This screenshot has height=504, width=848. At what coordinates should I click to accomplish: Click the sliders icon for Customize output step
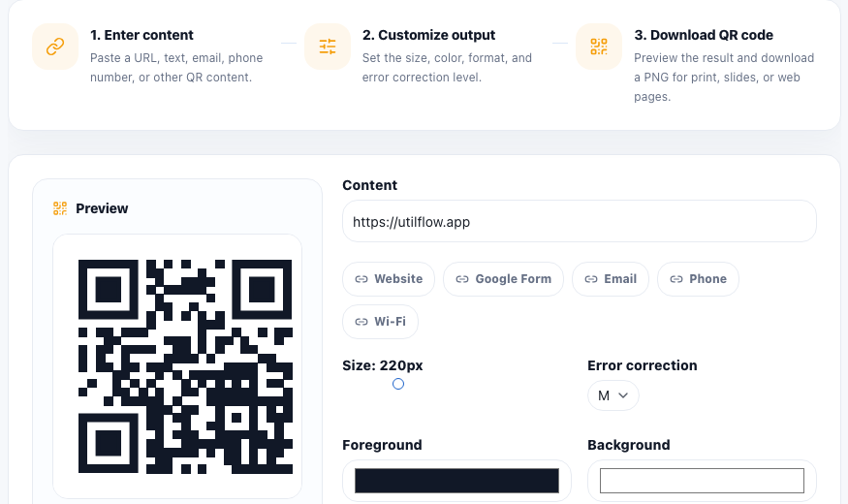click(x=328, y=47)
